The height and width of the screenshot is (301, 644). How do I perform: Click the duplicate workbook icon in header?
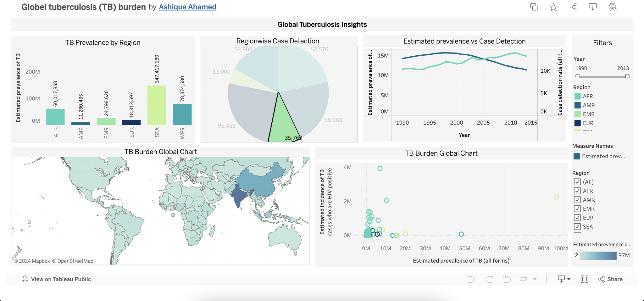pos(534,7)
